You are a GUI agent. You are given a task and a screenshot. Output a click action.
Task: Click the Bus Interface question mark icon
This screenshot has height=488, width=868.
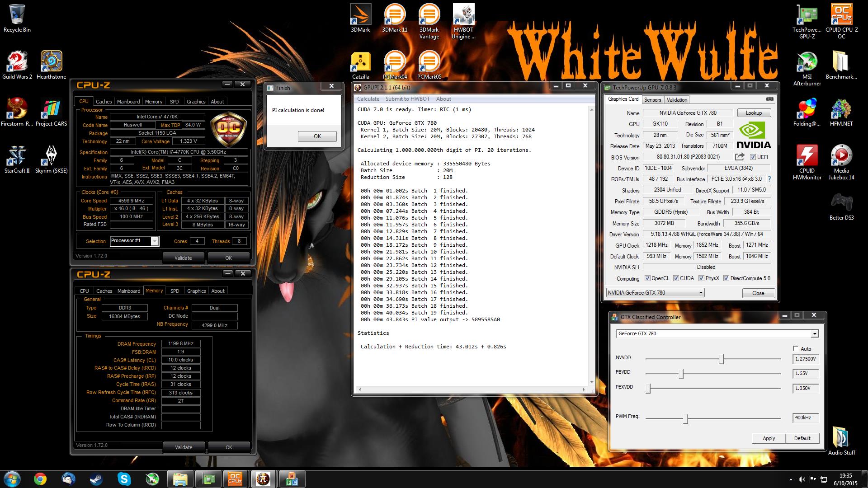pyautogui.click(x=769, y=179)
